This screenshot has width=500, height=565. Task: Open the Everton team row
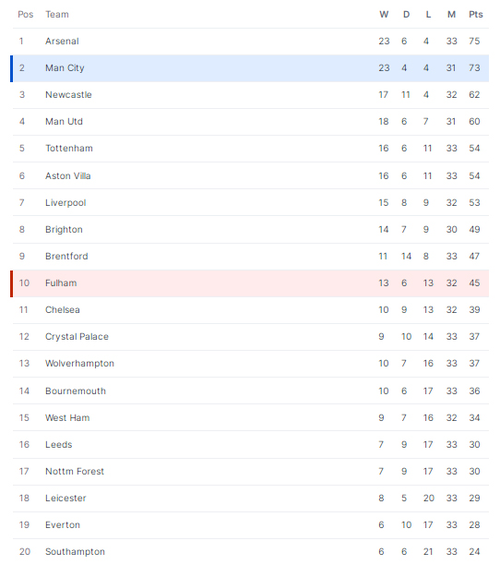pyautogui.click(x=251, y=525)
